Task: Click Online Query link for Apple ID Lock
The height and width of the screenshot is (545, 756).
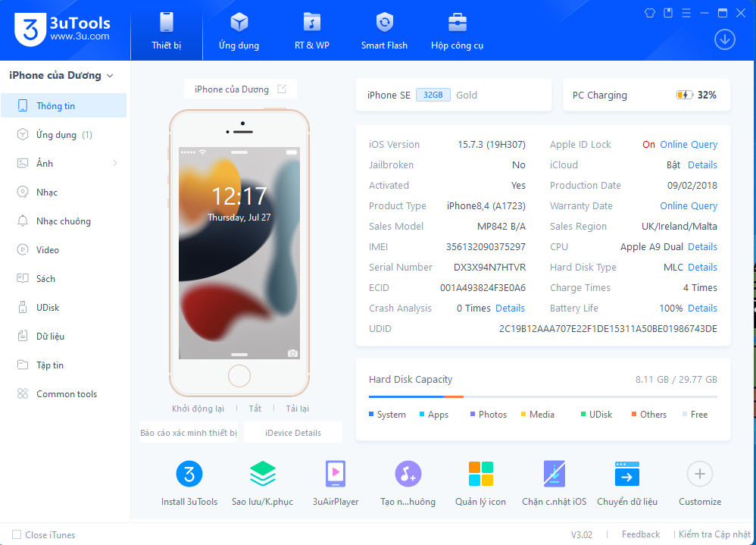Action: click(x=688, y=145)
